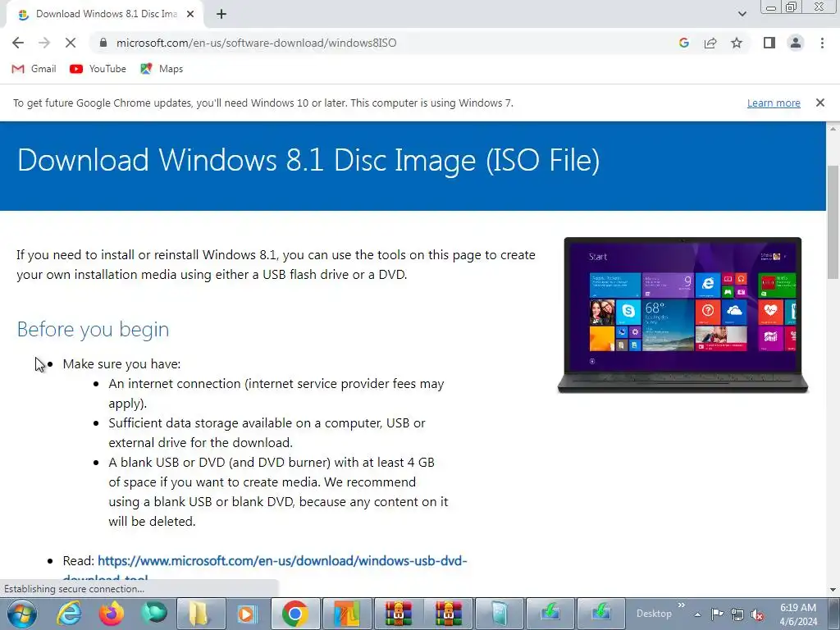Viewport: 840px width, 630px height.
Task: Open the Gmail bookmark
Action: [x=34, y=69]
